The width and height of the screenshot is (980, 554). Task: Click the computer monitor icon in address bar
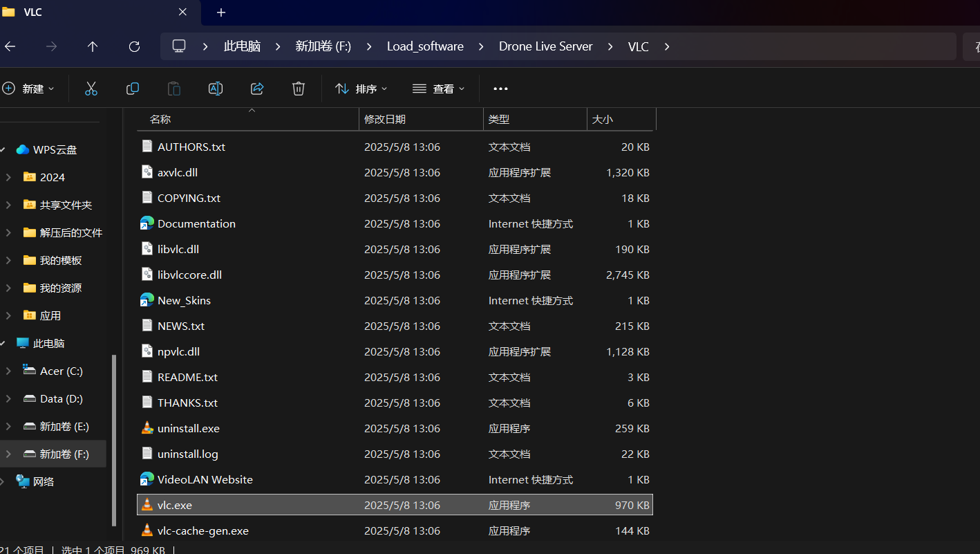[x=179, y=46]
